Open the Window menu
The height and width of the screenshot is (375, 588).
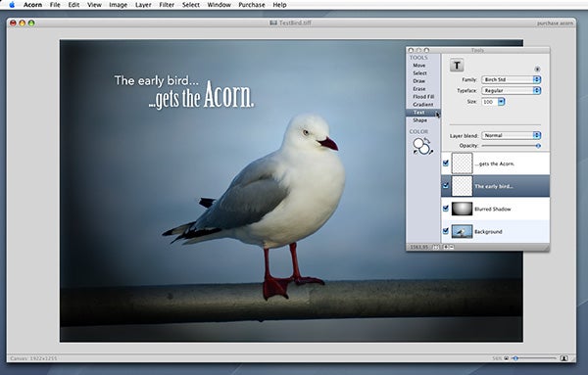[219, 5]
